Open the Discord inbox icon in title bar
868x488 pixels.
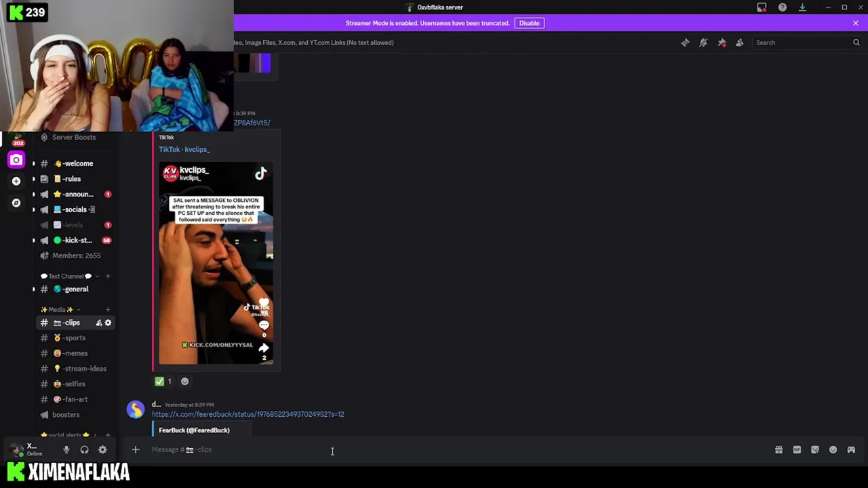tap(762, 7)
